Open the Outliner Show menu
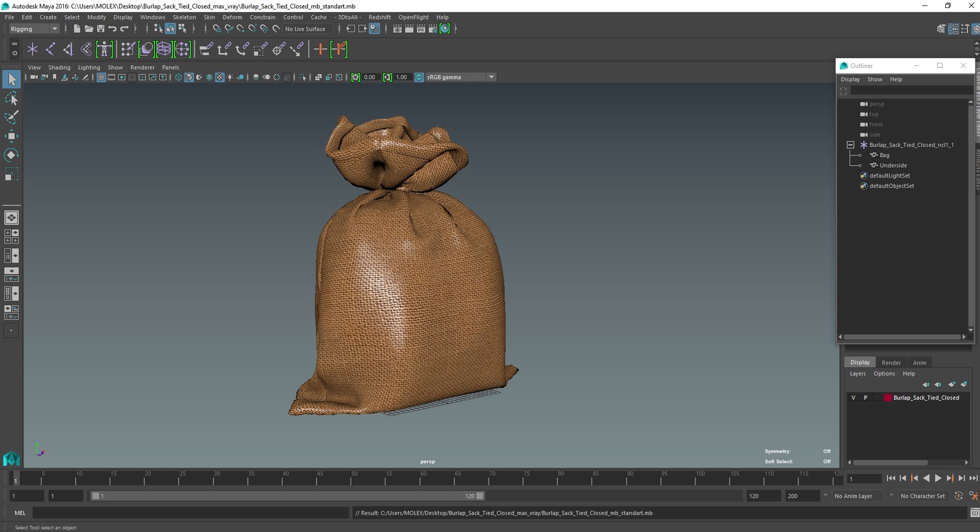Viewport: 980px width, 532px height. click(x=875, y=79)
